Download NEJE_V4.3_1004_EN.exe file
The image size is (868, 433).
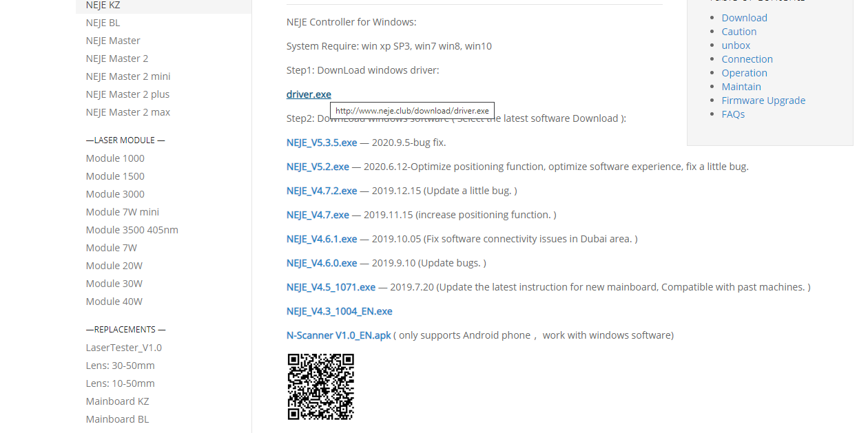point(339,311)
